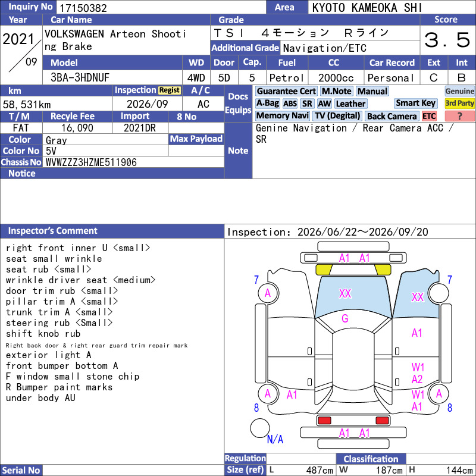Click the note text Genine Navigation

click(301, 128)
